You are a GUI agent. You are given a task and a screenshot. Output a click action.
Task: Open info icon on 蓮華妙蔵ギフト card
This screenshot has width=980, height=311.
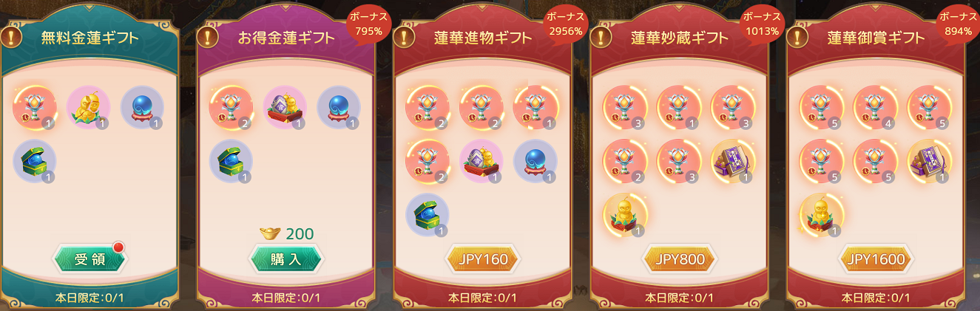tap(603, 36)
